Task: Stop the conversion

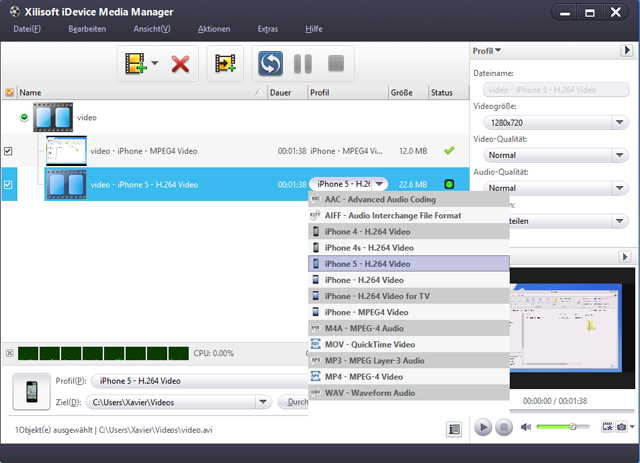Action: click(336, 64)
